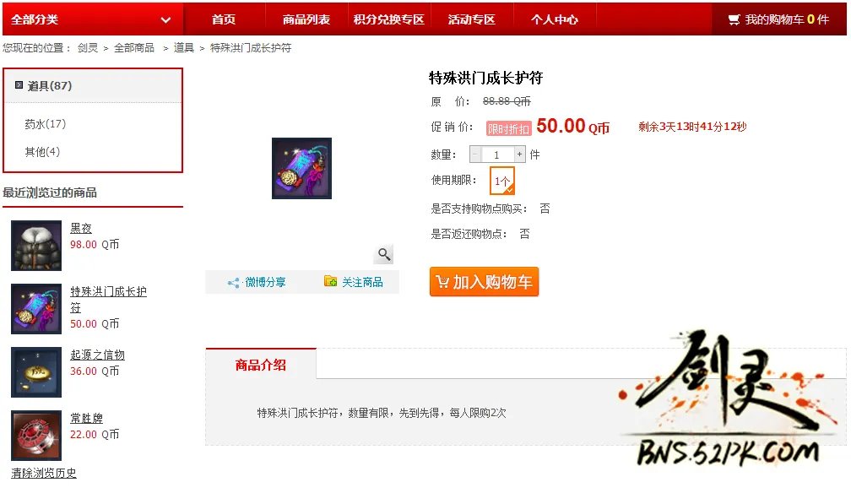Image resolution: width=851 pixels, height=504 pixels.
Task: Open the 常胜牌 item thumbnail
Action: coord(36,436)
